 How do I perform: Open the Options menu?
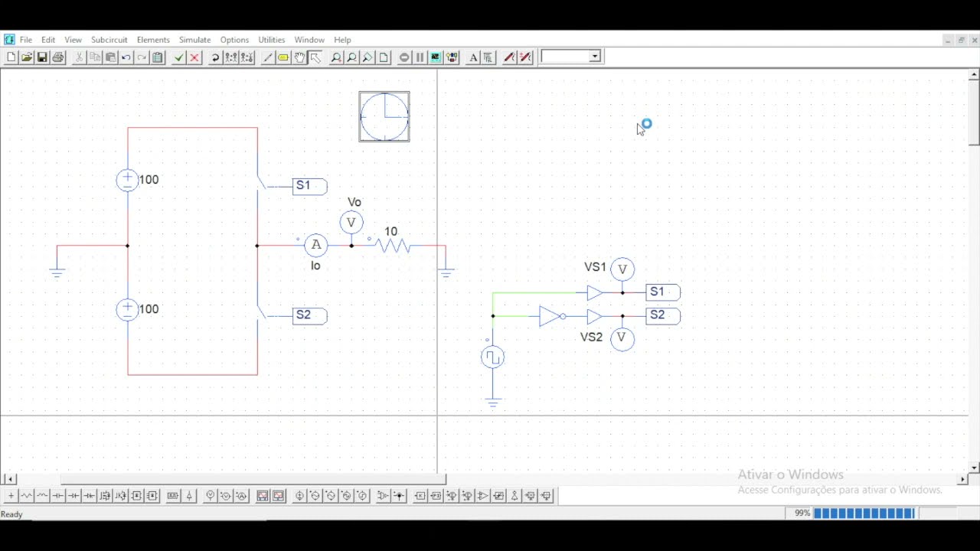click(x=234, y=40)
